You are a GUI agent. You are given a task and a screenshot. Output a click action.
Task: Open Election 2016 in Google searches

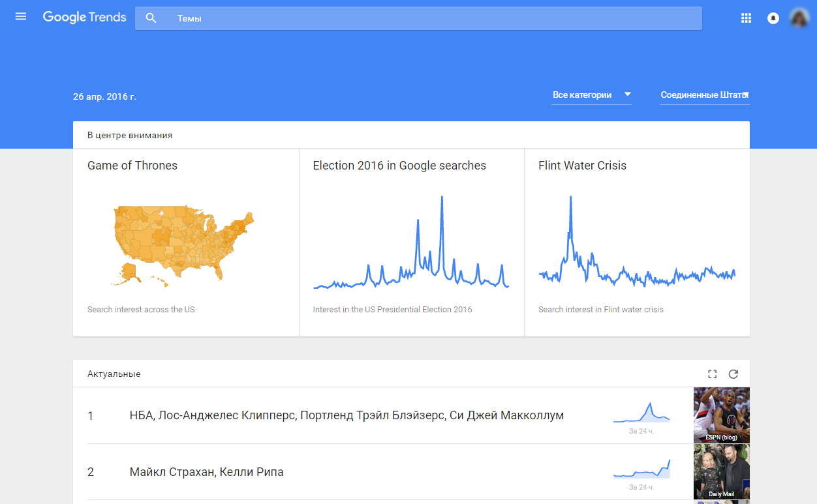[399, 166]
